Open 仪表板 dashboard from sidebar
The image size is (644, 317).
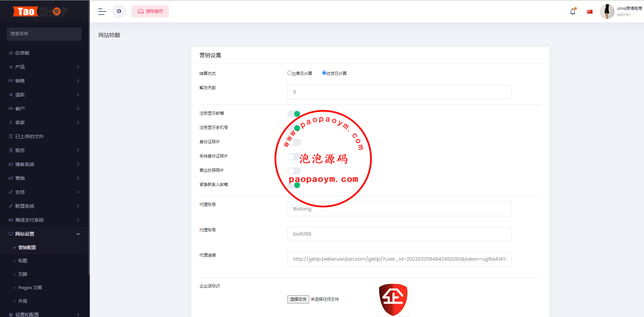click(22, 53)
